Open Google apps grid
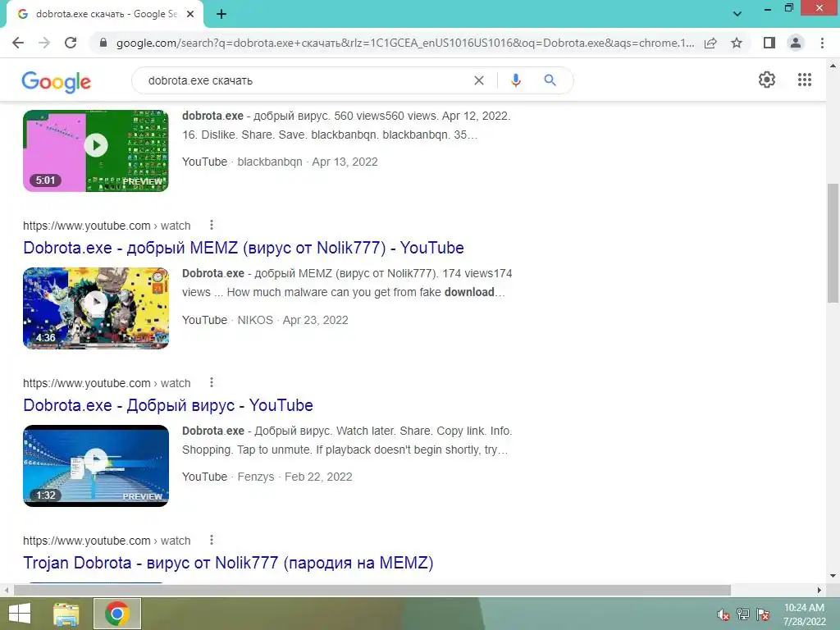The width and height of the screenshot is (840, 630). [x=805, y=80]
